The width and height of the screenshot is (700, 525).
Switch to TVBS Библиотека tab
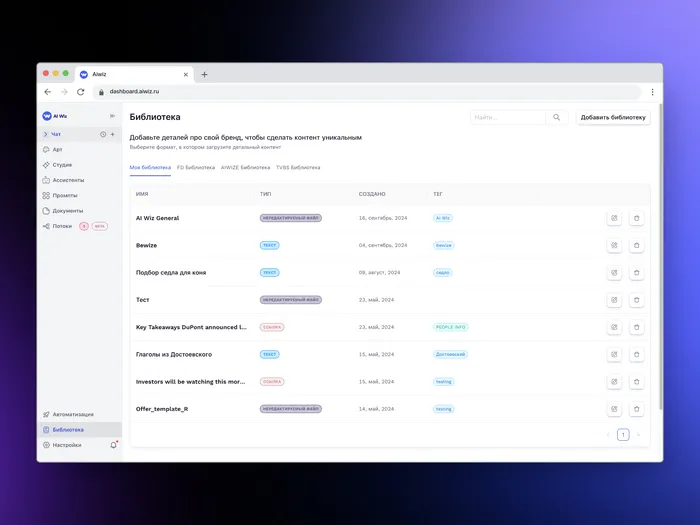[x=298, y=168]
